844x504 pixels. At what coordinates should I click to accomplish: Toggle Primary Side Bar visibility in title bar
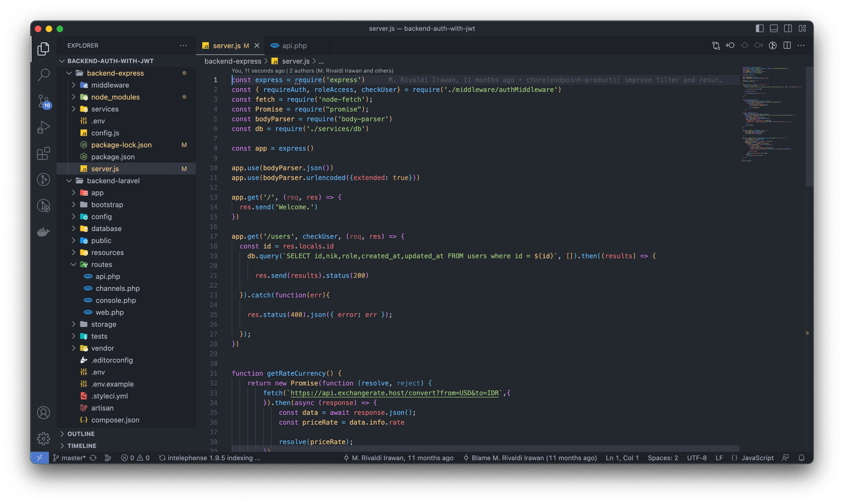coord(760,29)
